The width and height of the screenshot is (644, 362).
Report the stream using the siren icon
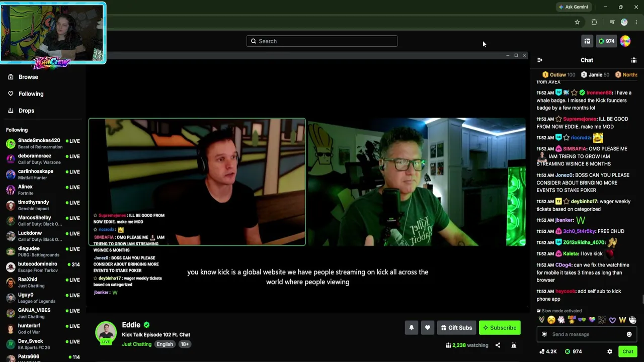[514, 345]
